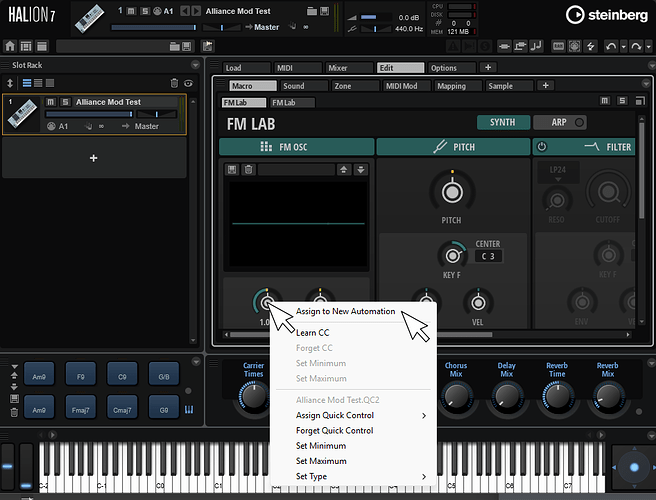This screenshot has height=500, width=656.
Task: Open the Zone tab in editor
Action: tap(356, 86)
